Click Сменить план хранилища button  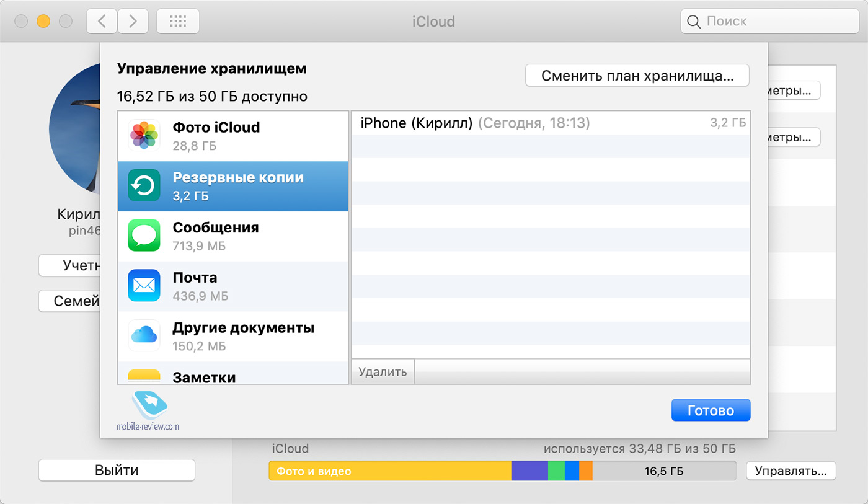point(637,76)
